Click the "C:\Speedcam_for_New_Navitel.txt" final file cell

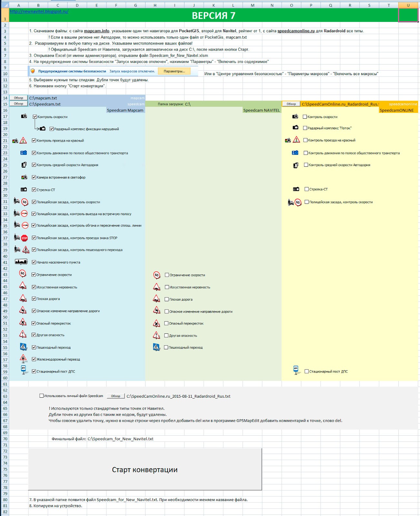[121, 439]
